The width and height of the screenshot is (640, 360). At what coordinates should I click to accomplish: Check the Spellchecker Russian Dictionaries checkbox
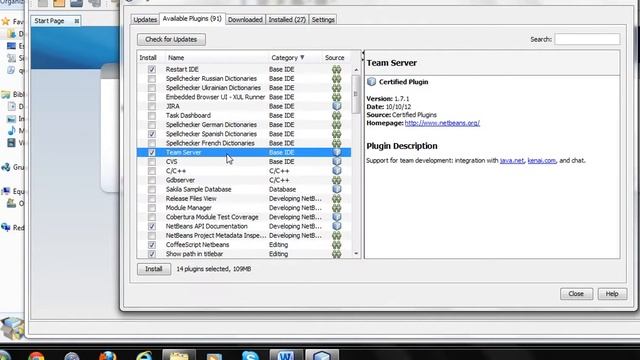tap(152, 78)
